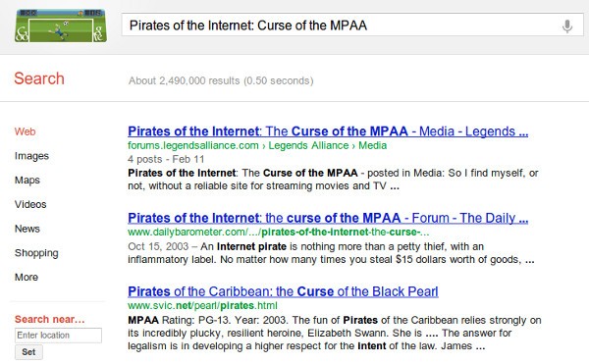Image resolution: width=589 pixels, height=364 pixels.
Task: Click the Set location button
Action: (x=28, y=352)
